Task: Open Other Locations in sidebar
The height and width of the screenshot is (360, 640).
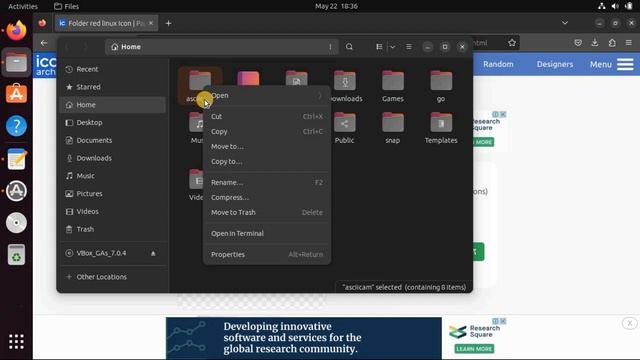Action: click(113, 277)
